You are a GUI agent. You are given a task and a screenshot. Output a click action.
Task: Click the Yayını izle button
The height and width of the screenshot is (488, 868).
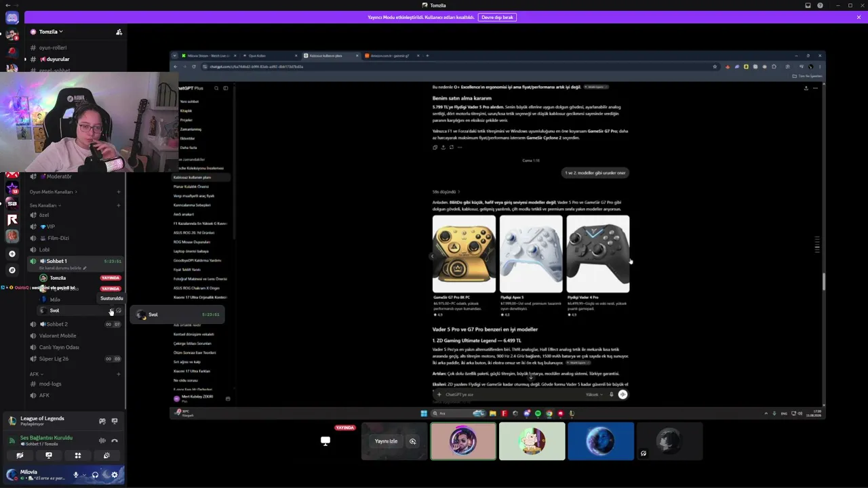(386, 441)
